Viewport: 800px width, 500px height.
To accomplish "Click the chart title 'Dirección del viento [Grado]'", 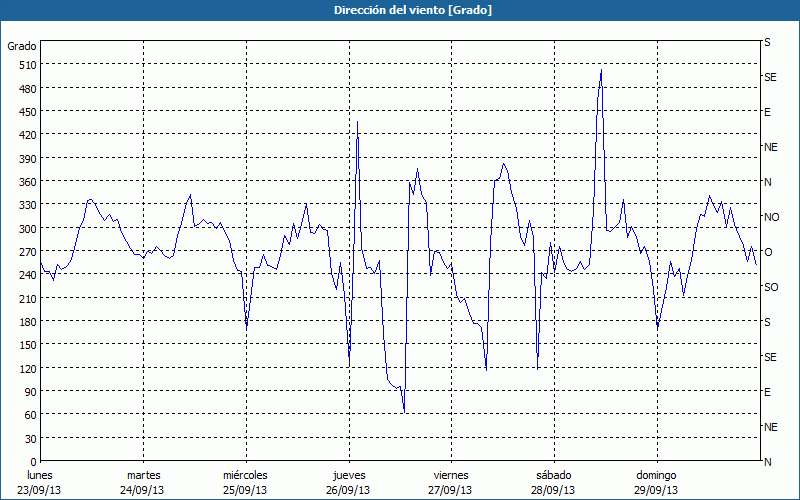I will (x=399, y=10).
